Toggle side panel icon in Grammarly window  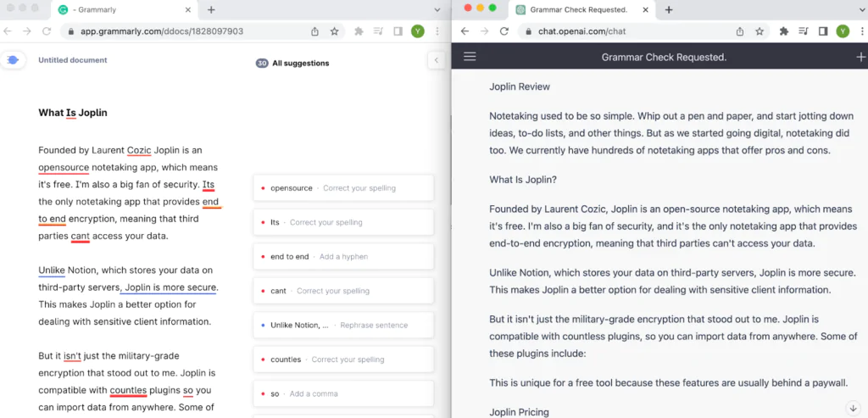point(398,31)
